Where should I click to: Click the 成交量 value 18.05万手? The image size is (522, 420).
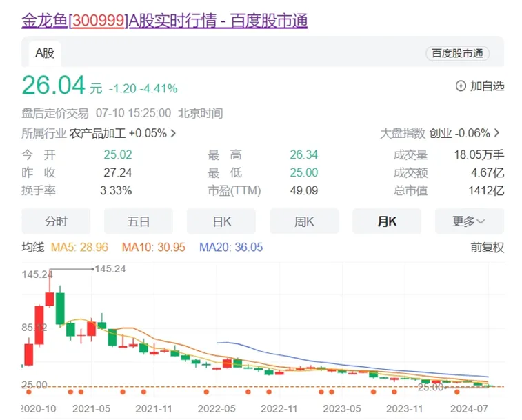coord(479,155)
